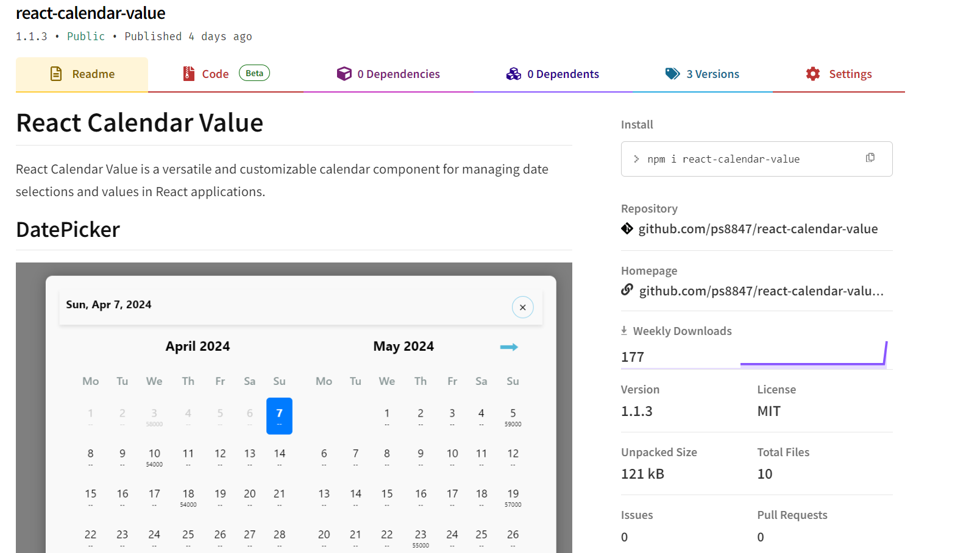Click the May 2024 month heading

[403, 347]
